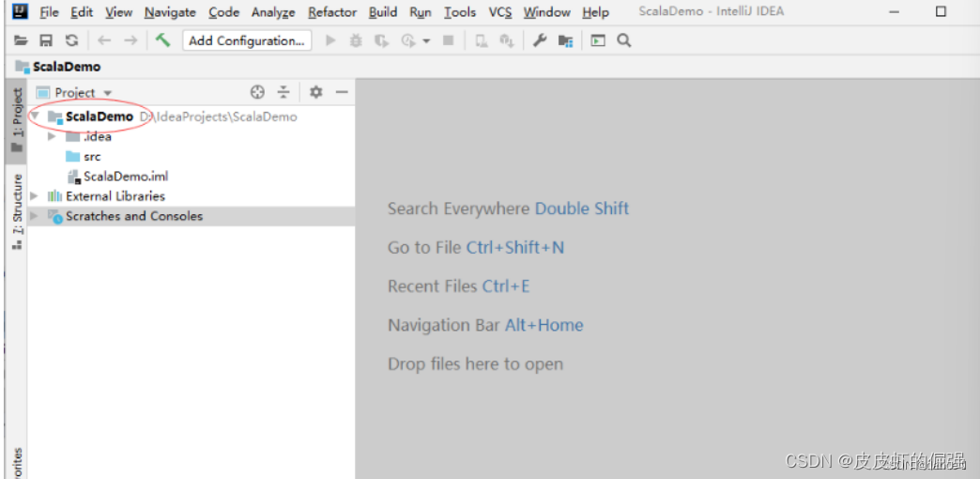
Task: Click the Double Shift shortcut text
Action: pos(582,209)
